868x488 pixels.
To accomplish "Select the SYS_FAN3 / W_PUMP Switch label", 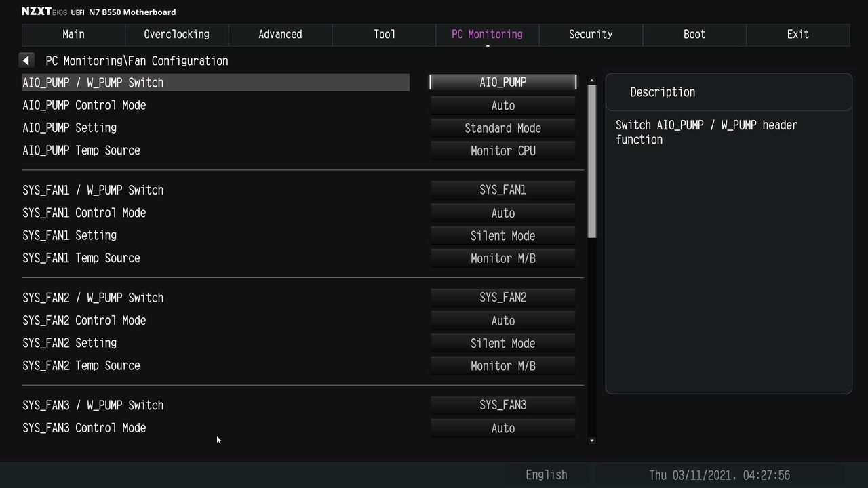I will [93, 405].
